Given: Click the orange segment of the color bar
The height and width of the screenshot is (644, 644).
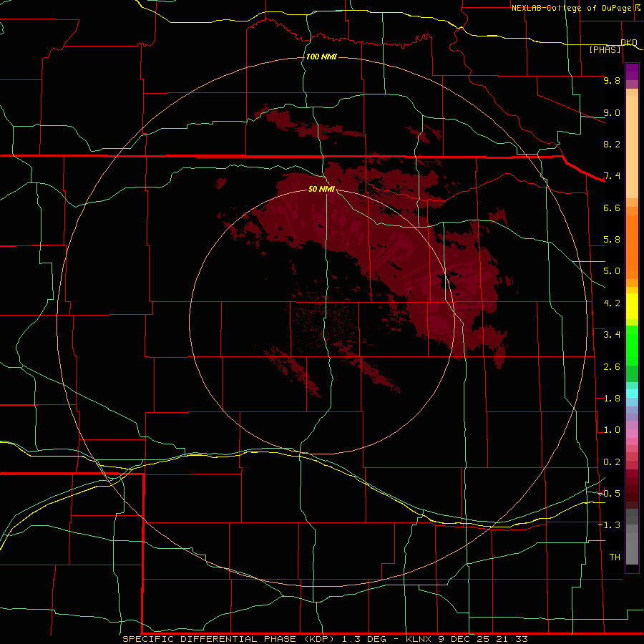Looking at the screenshot, I should coord(632,248).
